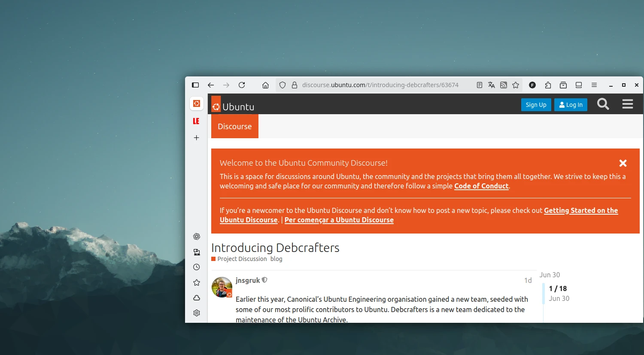Bookmark this page with the star

pyautogui.click(x=516, y=85)
